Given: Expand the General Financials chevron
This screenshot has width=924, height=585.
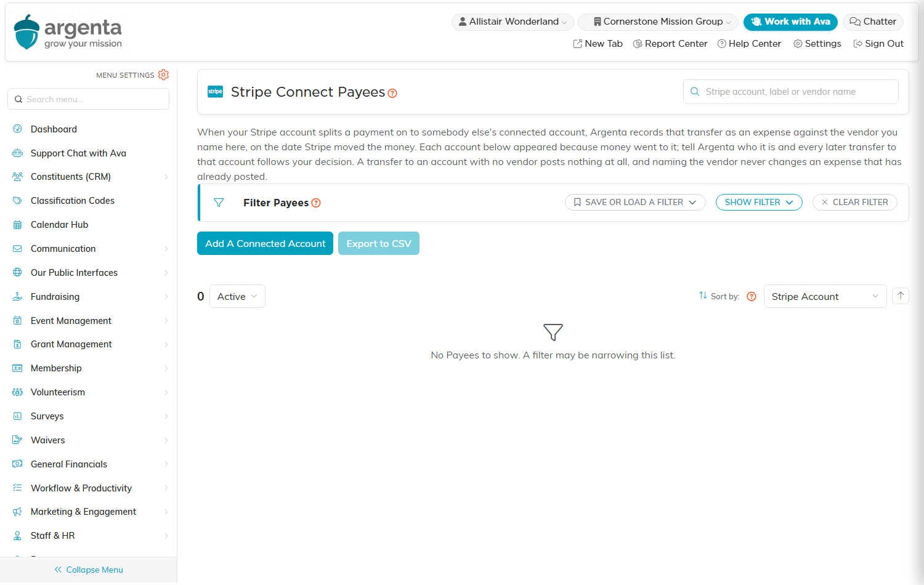Looking at the screenshot, I should 166,464.
